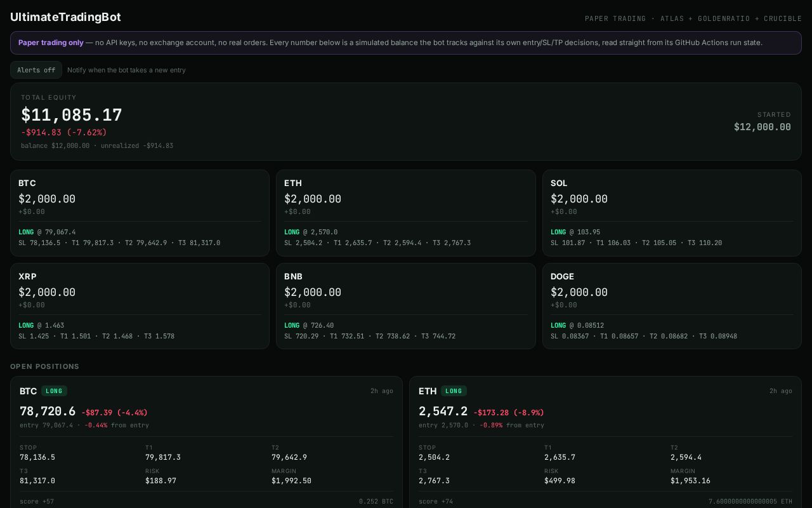The height and width of the screenshot is (508, 812).
Task: Click the LONG badge on BTC position
Action: [54, 391]
